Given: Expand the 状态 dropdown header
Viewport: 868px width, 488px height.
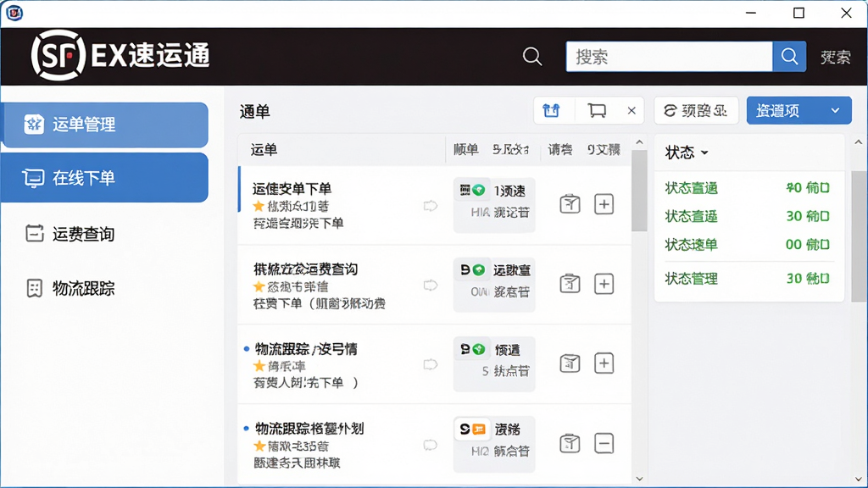Looking at the screenshot, I should click(x=687, y=152).
